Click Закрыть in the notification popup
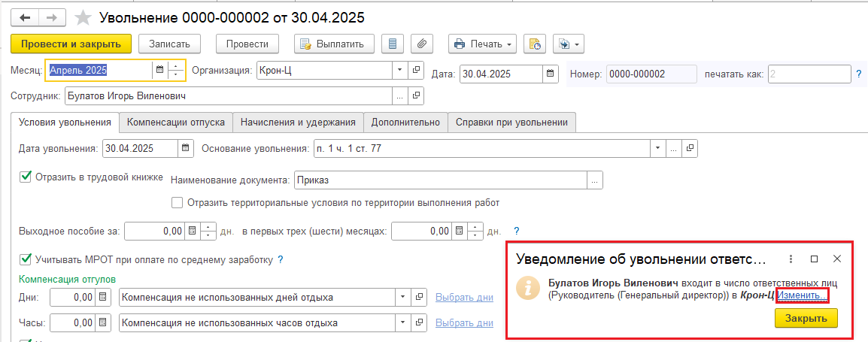The width and height of the screenshot is (868, 342). click(x=806, y=318)
